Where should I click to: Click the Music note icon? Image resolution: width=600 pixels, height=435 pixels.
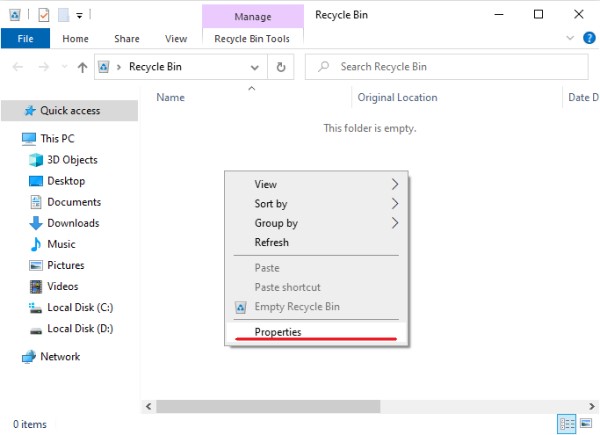35,244
